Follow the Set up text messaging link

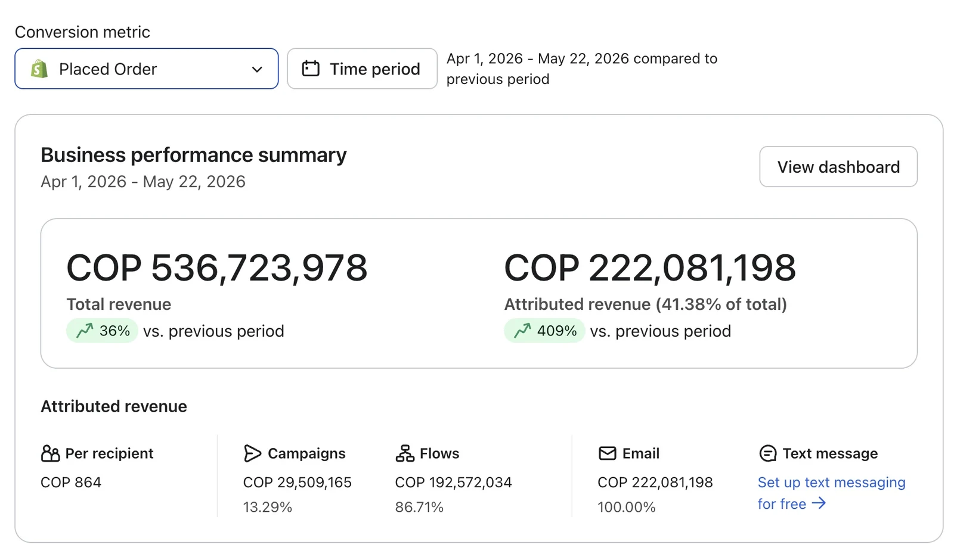[831, 493]
